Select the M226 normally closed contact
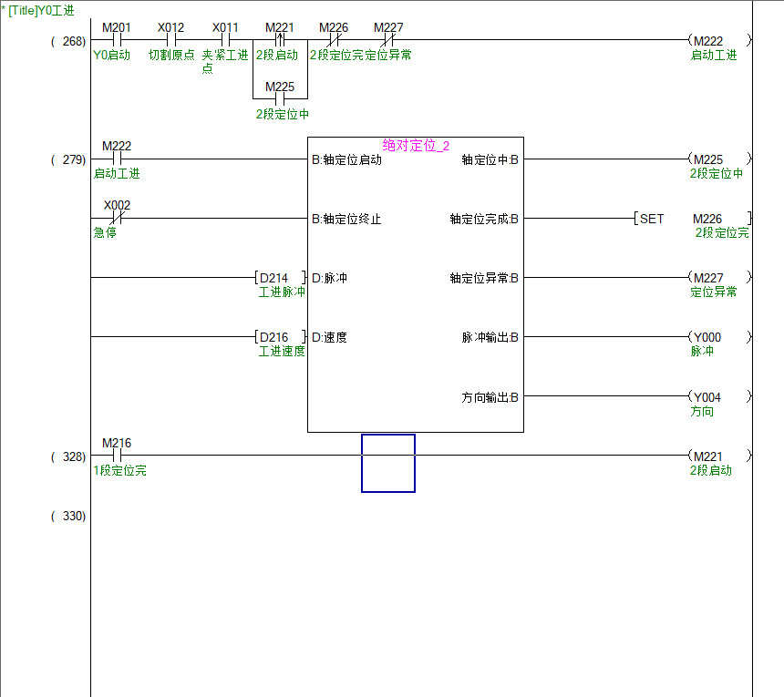This screenshot has width=784, height=697. pyautogui.click(x=334, y=40)
